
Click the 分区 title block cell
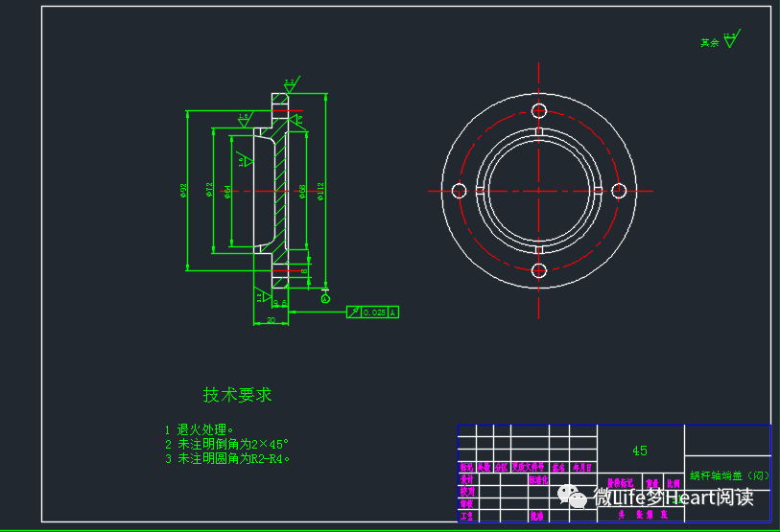click(x=502, y=468)
